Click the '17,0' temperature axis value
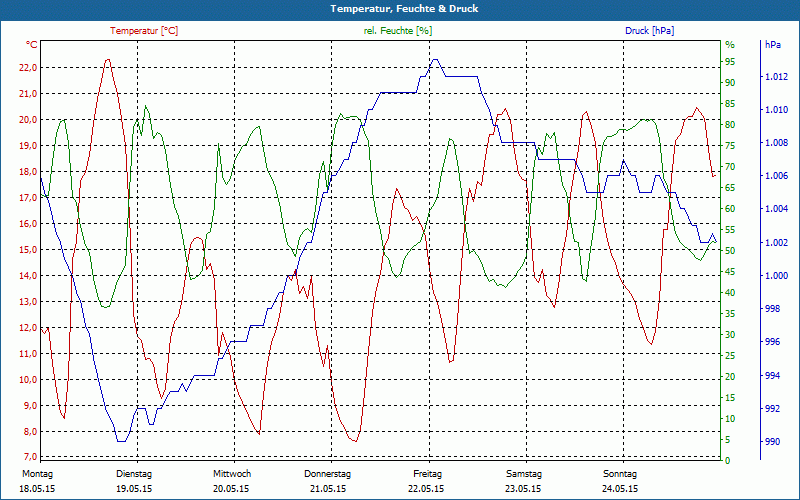 28,198
